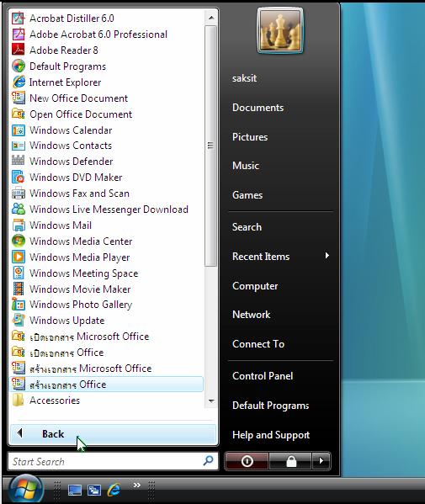Image resolution: width=425 pixels, height=504 pixels.
Task: Expand hidden quick launch items chevron
Action: [136, 485]
